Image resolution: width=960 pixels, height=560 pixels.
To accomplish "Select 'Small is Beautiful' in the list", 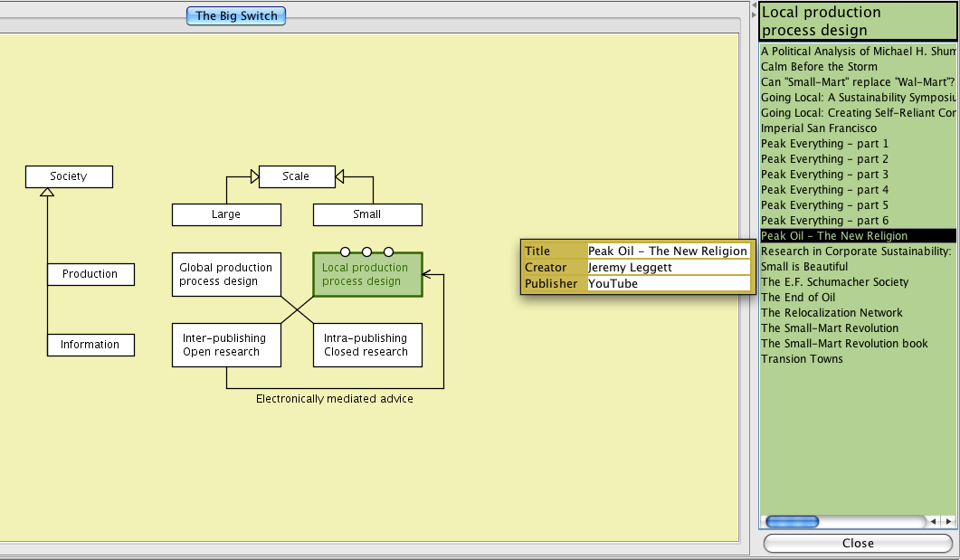I will tap(804, 267).
